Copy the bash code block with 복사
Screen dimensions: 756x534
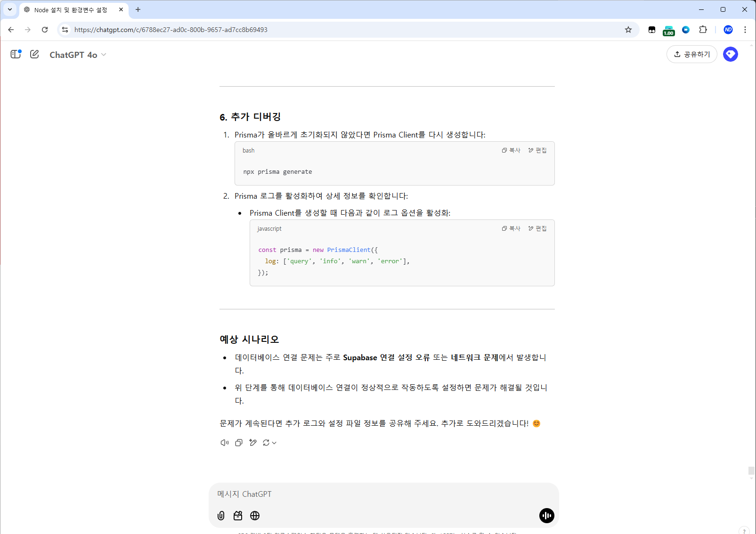(x=511, y=150)
